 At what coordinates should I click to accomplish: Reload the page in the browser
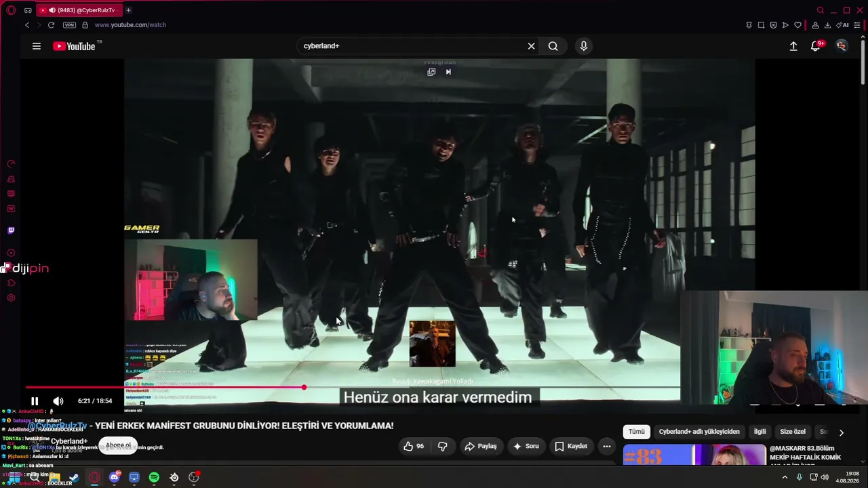tap(51, 25)
